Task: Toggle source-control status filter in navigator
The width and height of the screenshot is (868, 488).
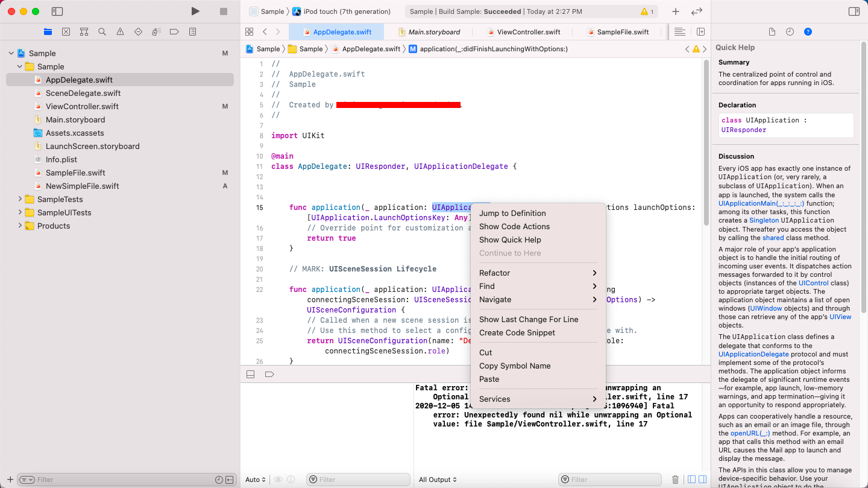Action: pyautogui.click(x=230, y=480)
